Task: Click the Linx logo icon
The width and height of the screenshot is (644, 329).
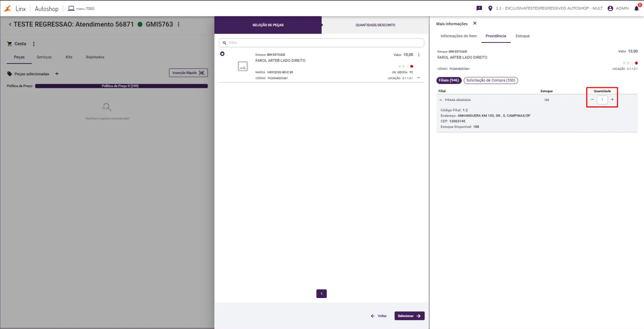Action: [x=8, y=8]
